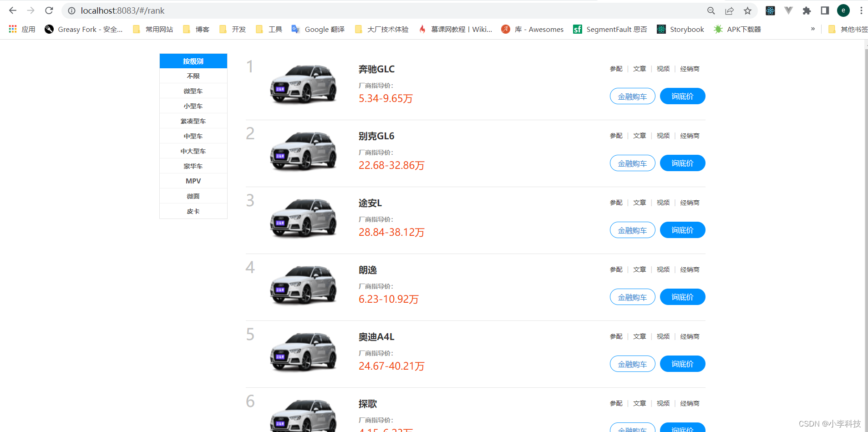Open the 常用网站 bookmark folder
The height and width of the screenshot is (432, 868).
[153, 29]
